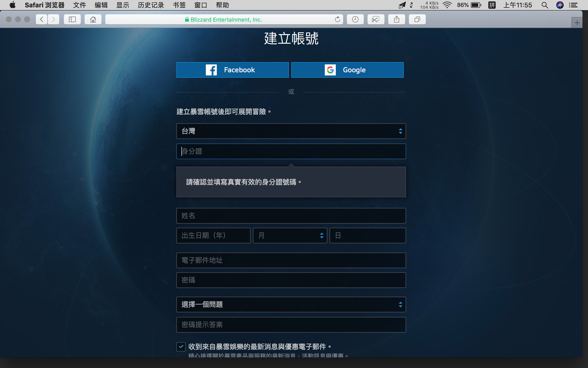Click the 電子郵件地址 email field
This screenshot has height=368, width=588.
[291, 260]
